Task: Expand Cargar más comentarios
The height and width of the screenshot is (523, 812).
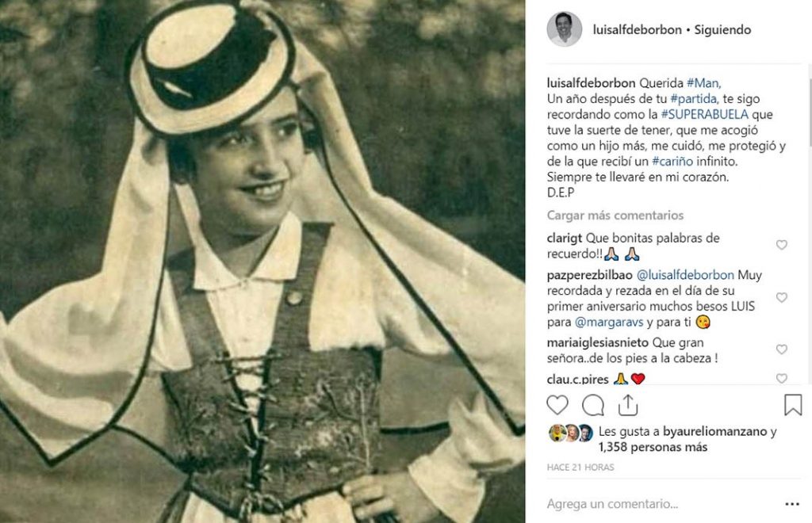Action: tap(615, 216)
